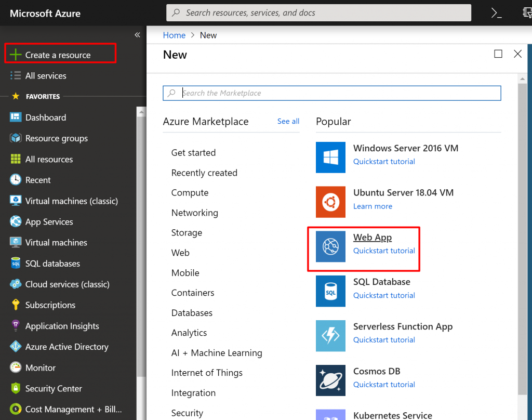
Task: Open Quickstart tutorial under SQL Database
Action: pos(384,295)
